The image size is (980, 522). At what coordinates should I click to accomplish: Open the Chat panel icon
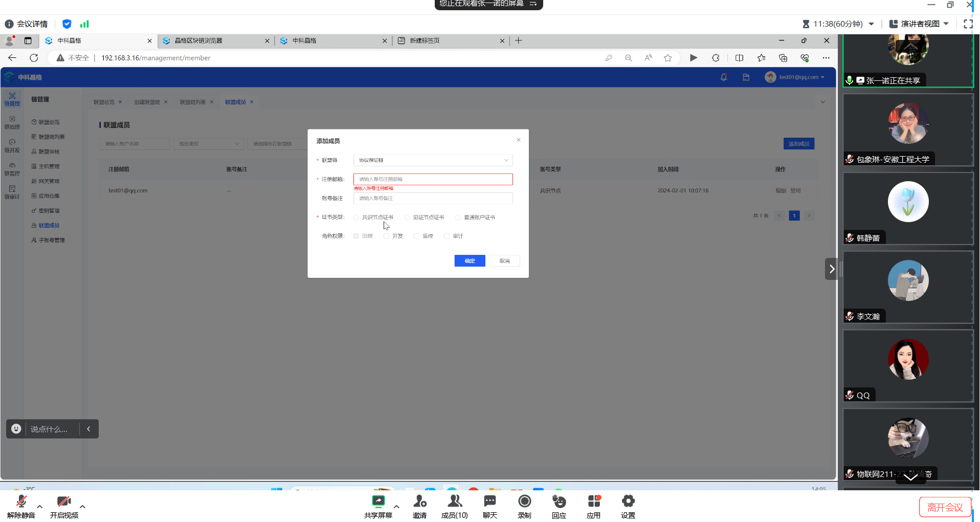tap(489, 502)
